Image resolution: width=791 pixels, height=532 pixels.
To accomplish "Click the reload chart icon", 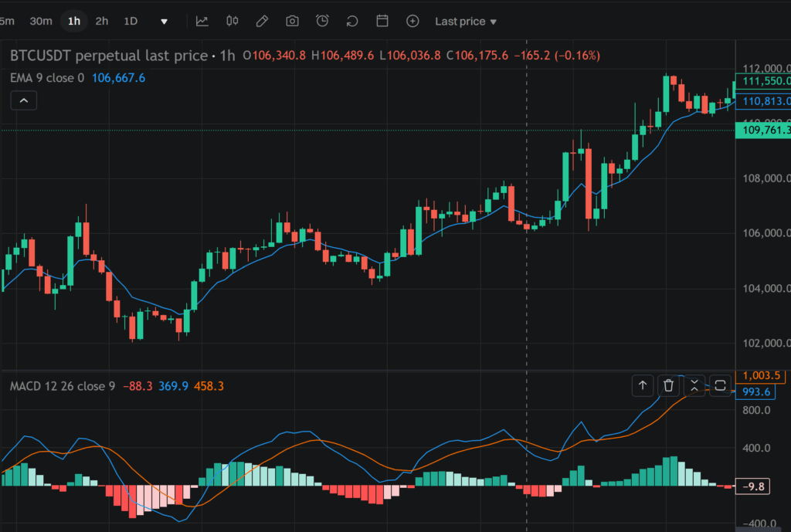I will tap(351, 21).
